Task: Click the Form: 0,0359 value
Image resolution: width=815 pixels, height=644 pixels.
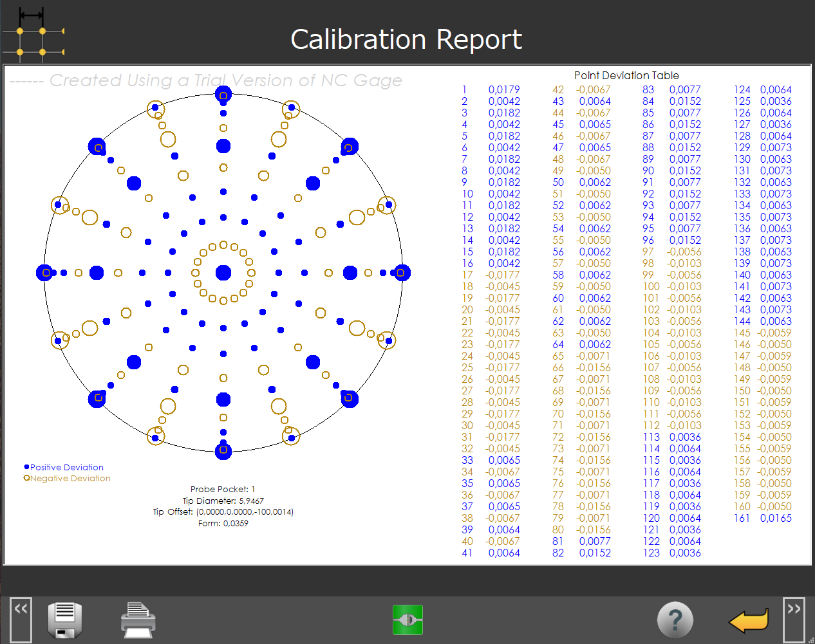Action: point(223,523)
